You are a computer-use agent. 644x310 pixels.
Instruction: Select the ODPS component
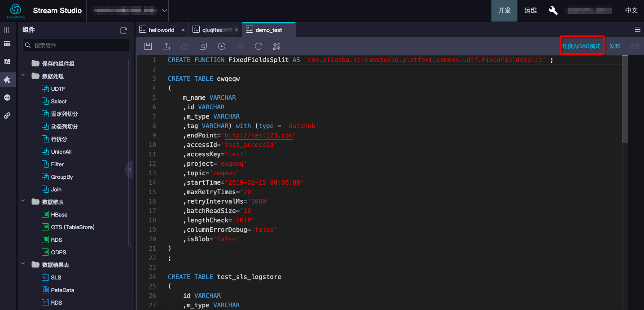click(x=54, y=252)
